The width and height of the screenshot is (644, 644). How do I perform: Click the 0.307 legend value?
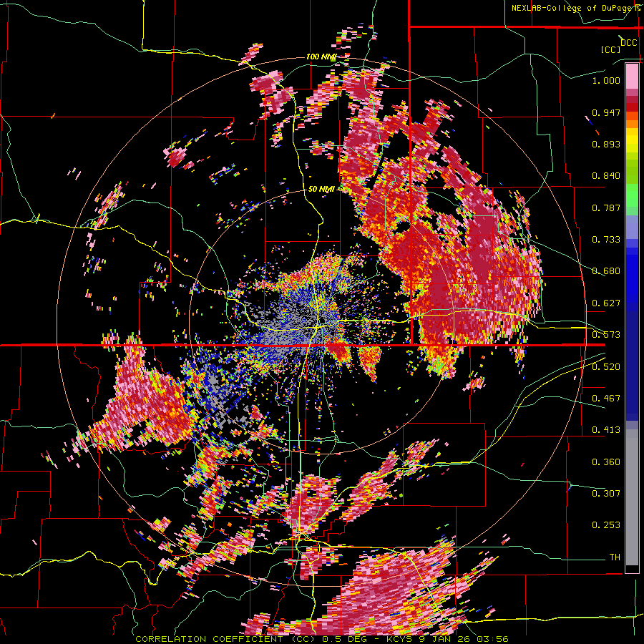(x=606, y=493)
